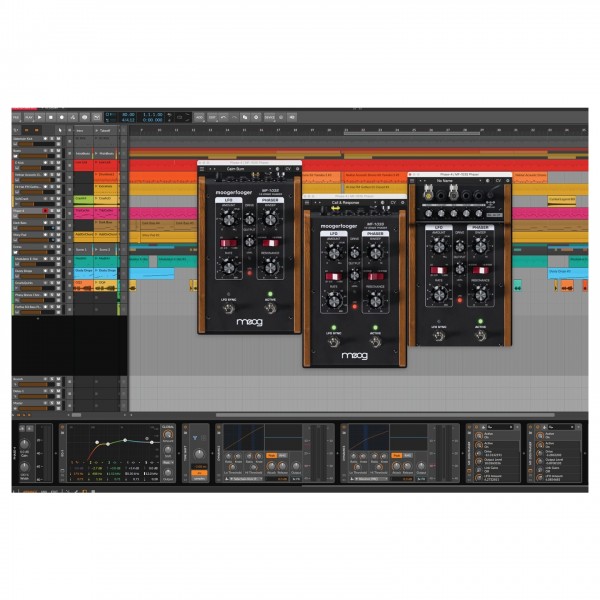Open the sidechain source dropdown in the second Dynamics device
The image size is (600, 600).
pyautogui.click(x=370, y=479)
